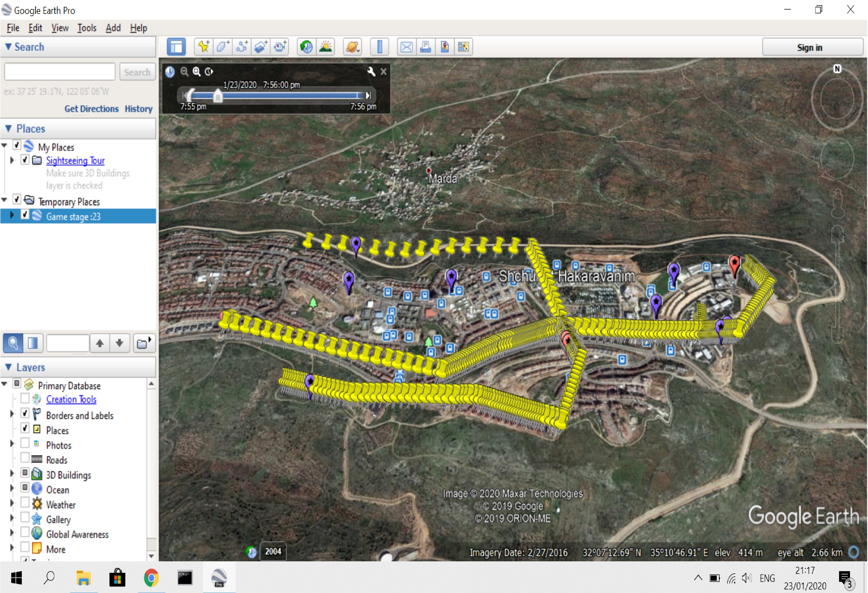Close the time slider panel
Viewport: 868px width, 593px height.
pos(384,72)
